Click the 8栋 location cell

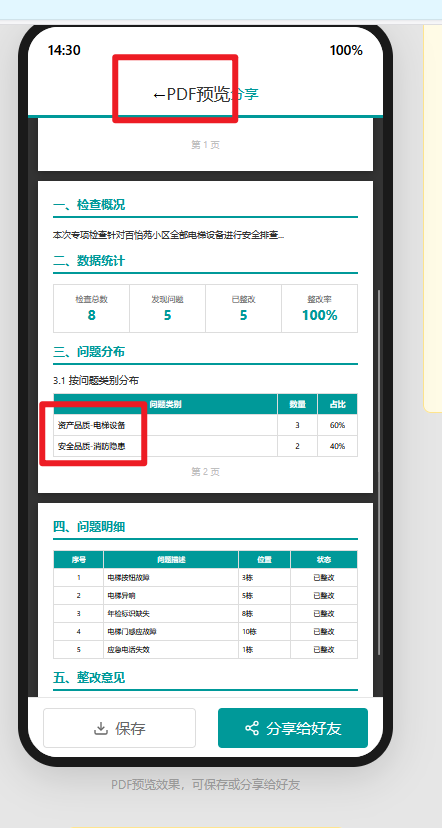tap(264, 614)
